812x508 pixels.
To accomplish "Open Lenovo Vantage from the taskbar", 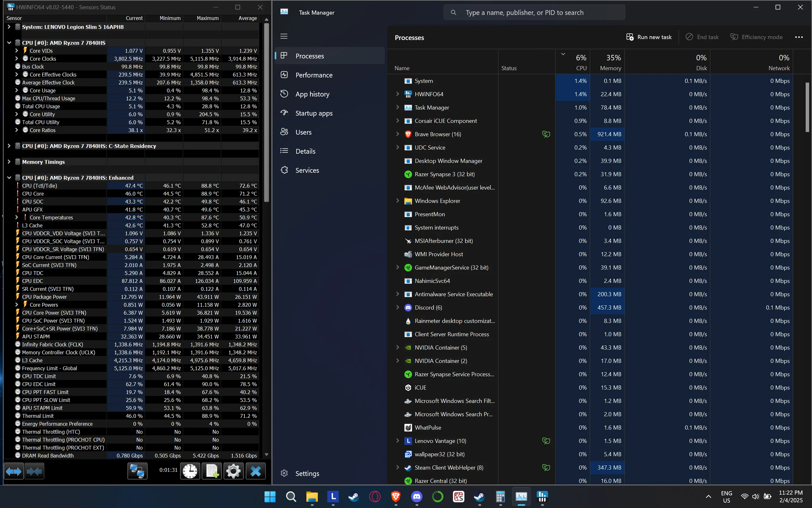I will 333,497.
